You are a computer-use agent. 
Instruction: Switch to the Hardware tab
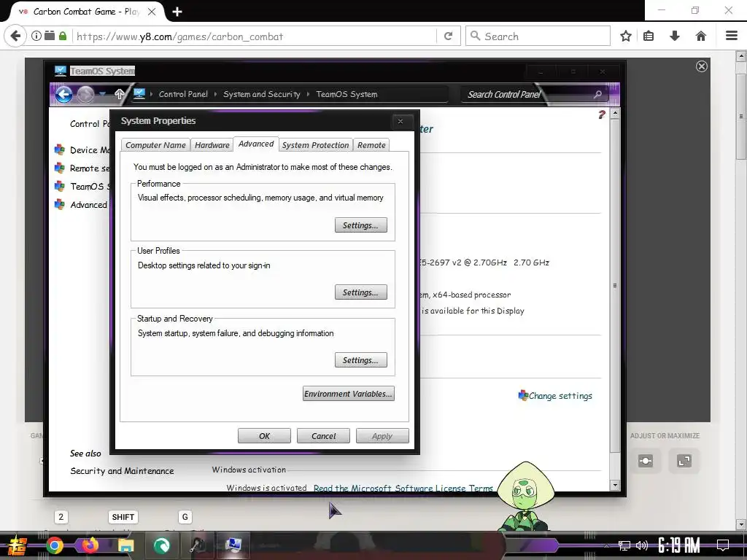[x=212, y=145]
